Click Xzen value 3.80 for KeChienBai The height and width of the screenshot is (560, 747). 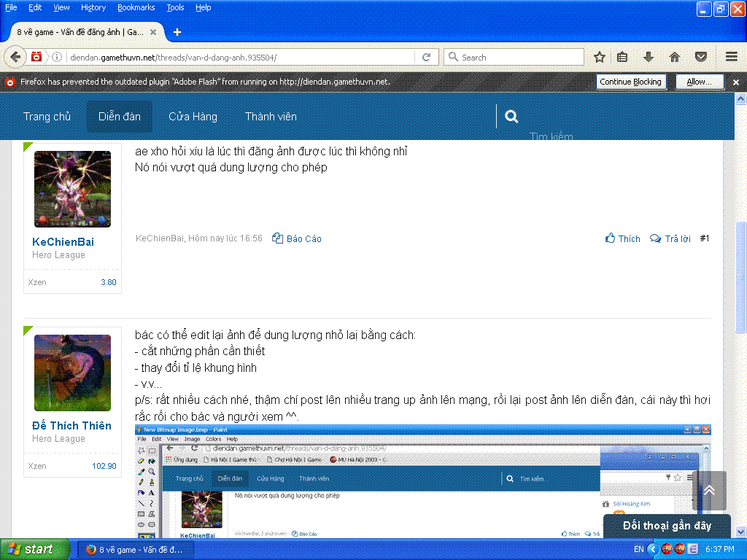coord(109,282)
